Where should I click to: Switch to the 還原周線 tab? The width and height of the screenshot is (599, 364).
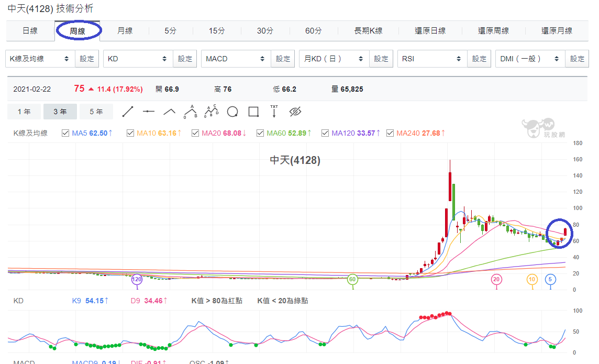494,31
